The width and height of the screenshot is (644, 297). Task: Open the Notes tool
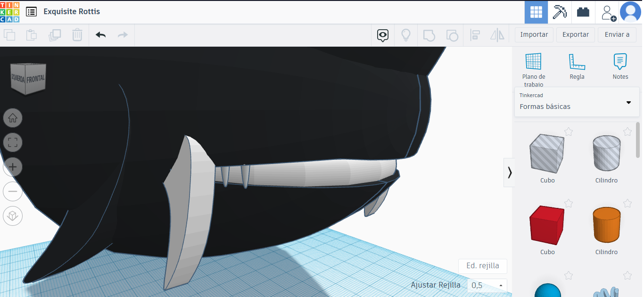620,66
